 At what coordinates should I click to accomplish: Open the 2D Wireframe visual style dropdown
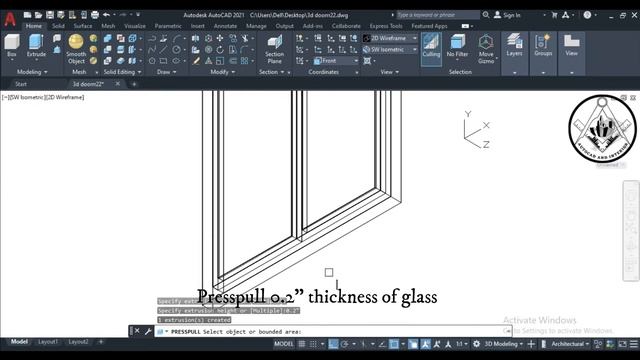(x=390, y=38)
